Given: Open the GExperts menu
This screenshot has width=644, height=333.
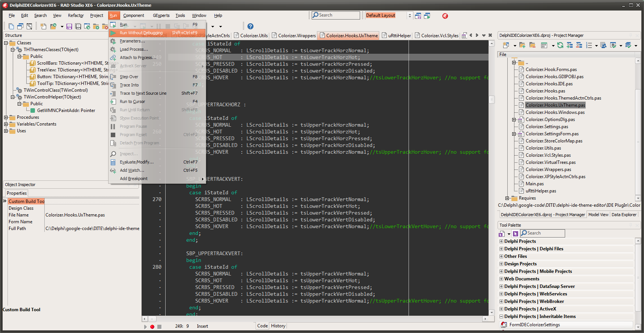Looking at the screenshot, I should coord(161,15).
